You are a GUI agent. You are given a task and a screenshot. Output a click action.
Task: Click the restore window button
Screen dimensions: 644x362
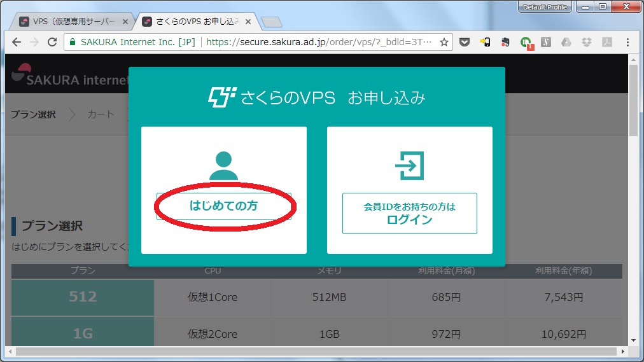603,6
